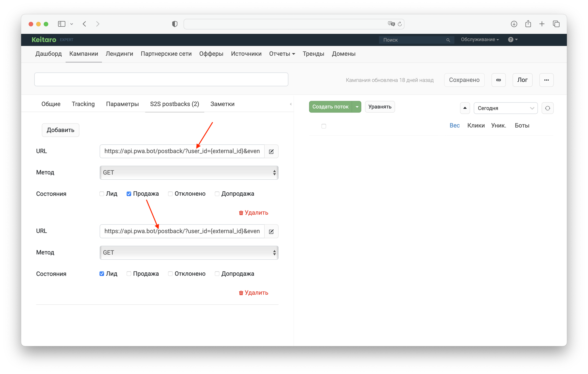Enable Лид state for the first postback
Screen dimensions: 588x374
(x=102, y=194)
